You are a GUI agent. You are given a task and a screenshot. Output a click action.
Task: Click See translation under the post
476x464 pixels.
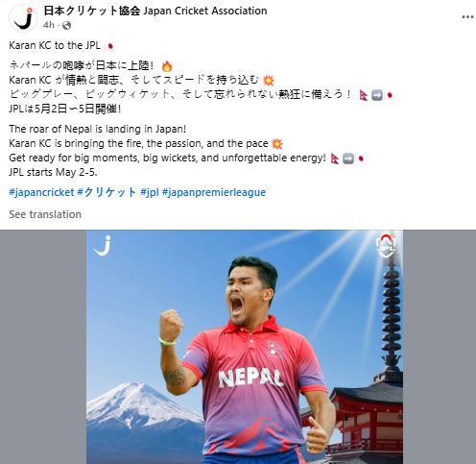(45, 214)
